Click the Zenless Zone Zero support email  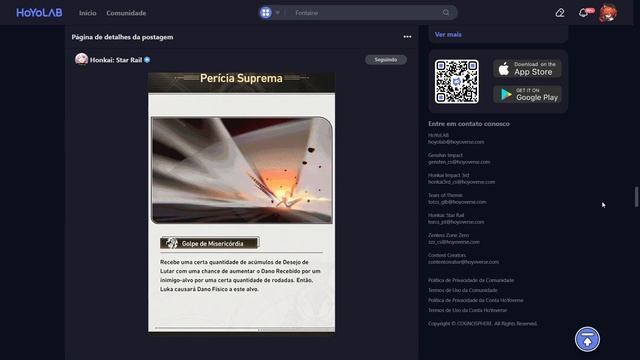tap(454, 242)
